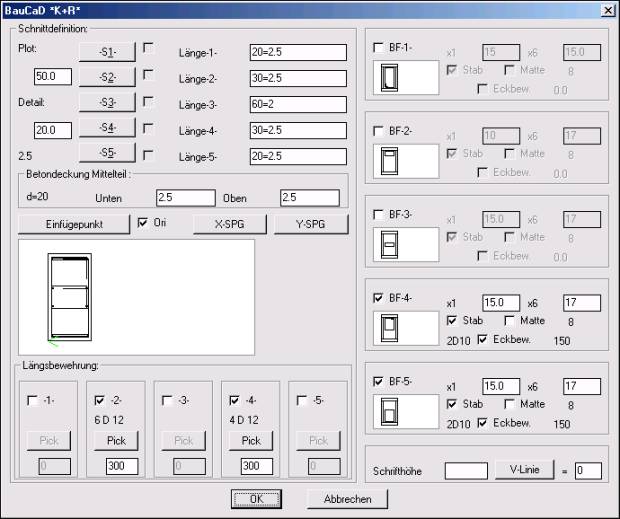
Task: Toggle Stab checkbox in BF-5 row
Action: tap(452, 404)
